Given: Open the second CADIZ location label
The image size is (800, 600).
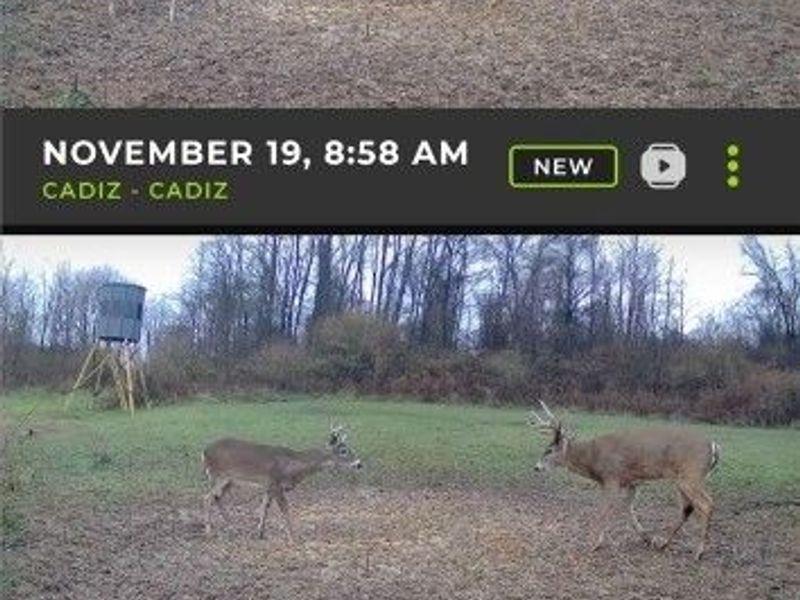Looking at the screenshot, I should click(188, 191).
